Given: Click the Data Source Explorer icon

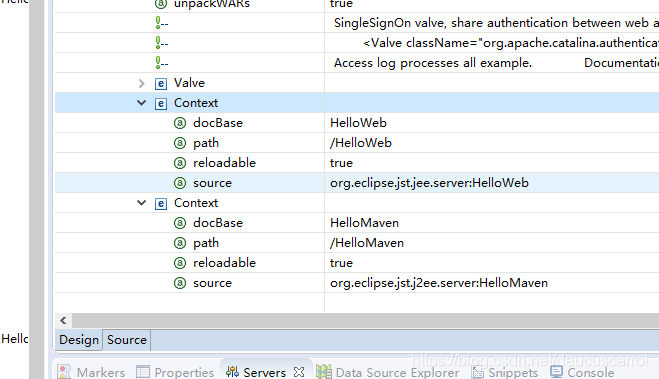Looking at the screenshot, I should pos(324,372).
